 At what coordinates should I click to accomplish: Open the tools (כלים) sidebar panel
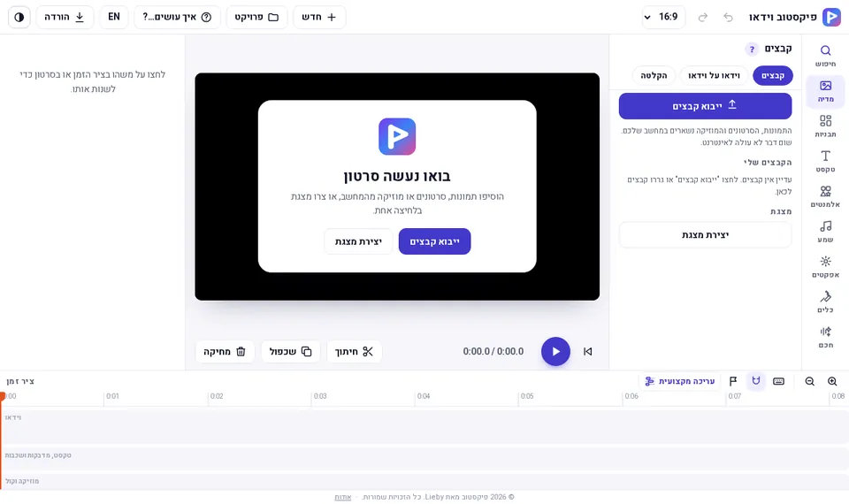coord(825,302)
